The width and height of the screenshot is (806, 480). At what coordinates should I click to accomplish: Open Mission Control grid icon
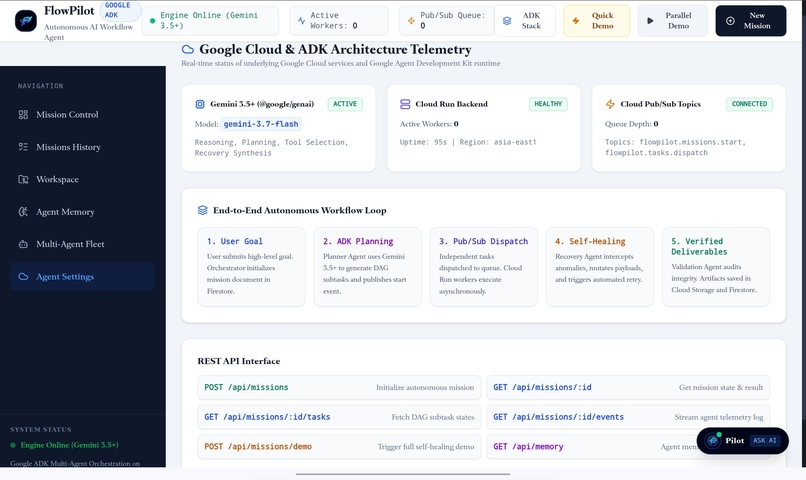point(23,115)
